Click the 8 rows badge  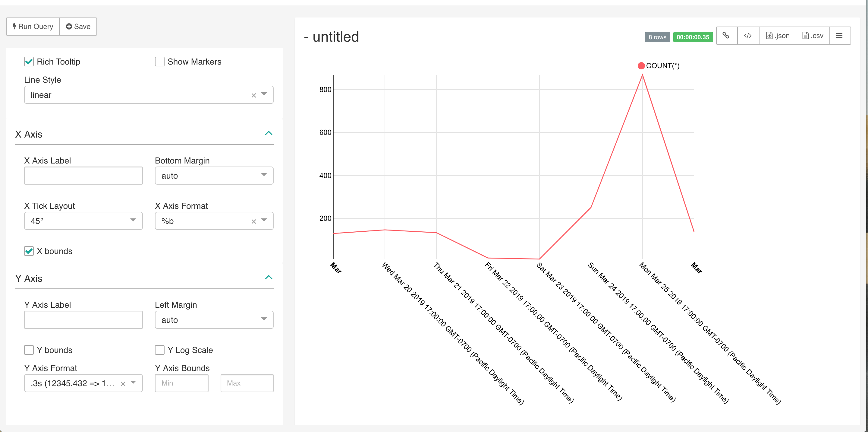tap(657, 37)
